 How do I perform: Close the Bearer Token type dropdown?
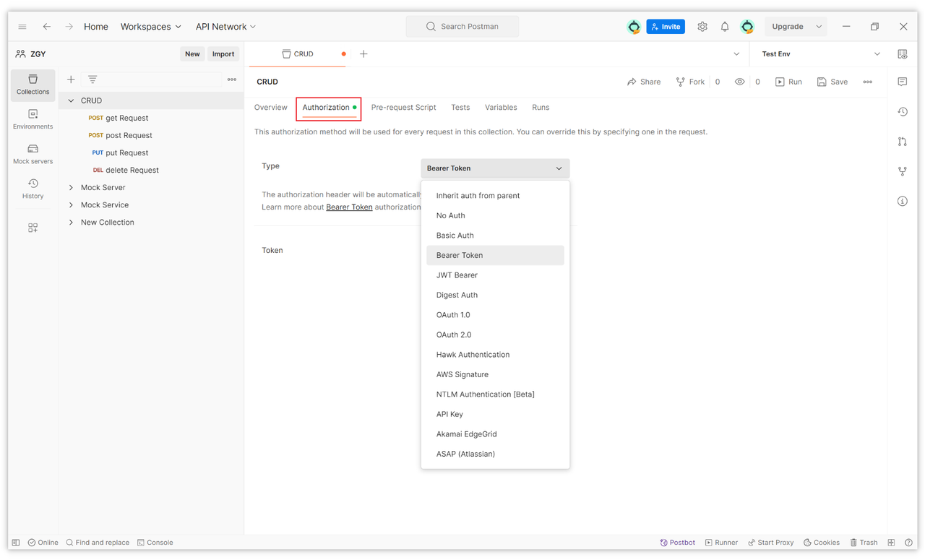[x=495, y=168]
